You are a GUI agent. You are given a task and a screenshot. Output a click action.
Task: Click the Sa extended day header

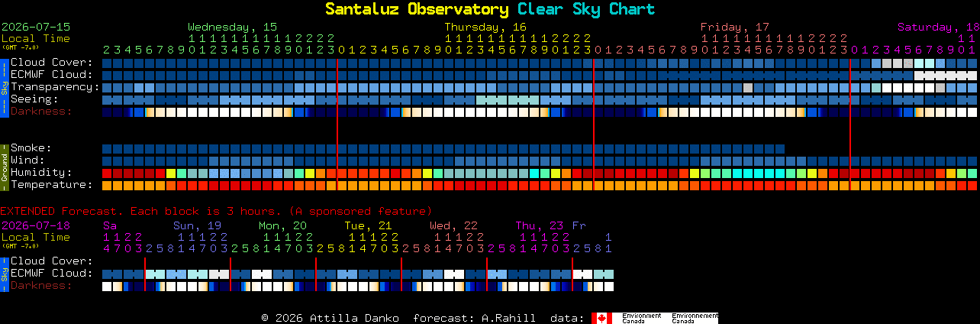(x=110, y=225)
